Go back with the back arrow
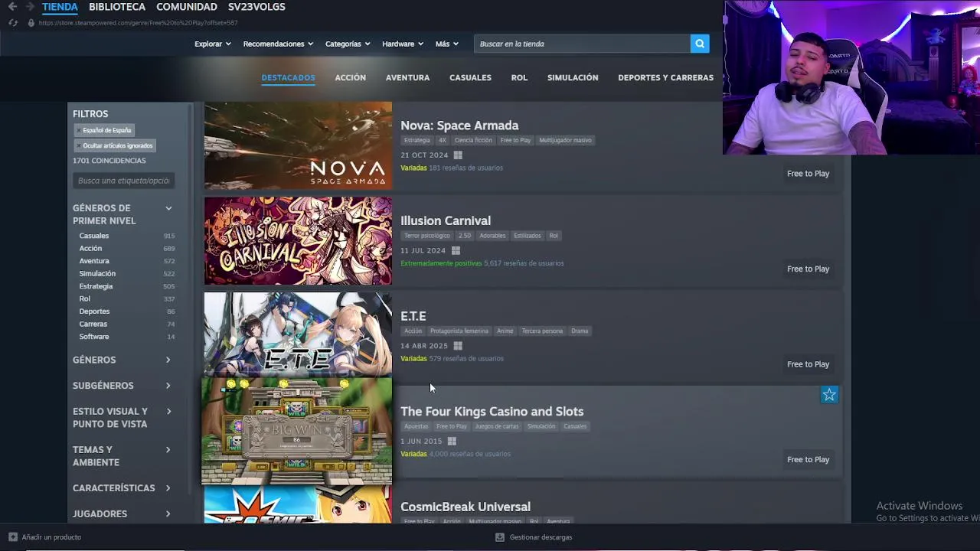The height and width of the screenshot is (551, 980). pyautogui.click(x=12, y=7)
